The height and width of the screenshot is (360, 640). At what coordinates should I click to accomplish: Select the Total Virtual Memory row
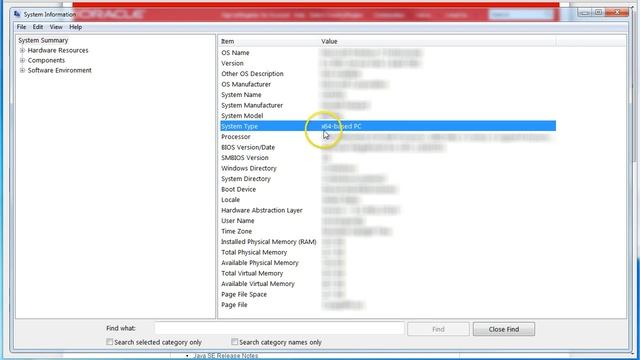point(388,273)
